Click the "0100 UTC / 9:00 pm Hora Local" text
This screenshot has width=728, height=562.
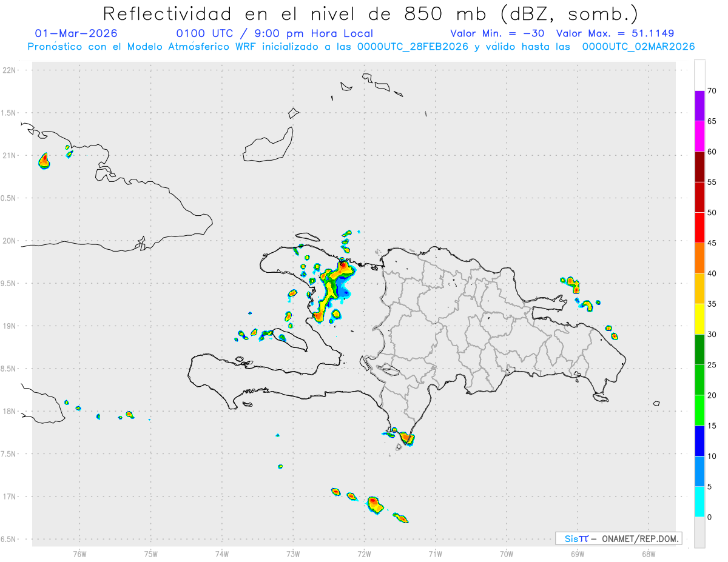tap(275, 33)
